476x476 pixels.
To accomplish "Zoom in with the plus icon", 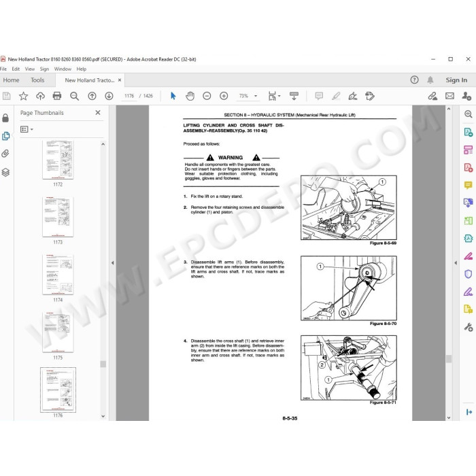I will (x=224, y=97).
